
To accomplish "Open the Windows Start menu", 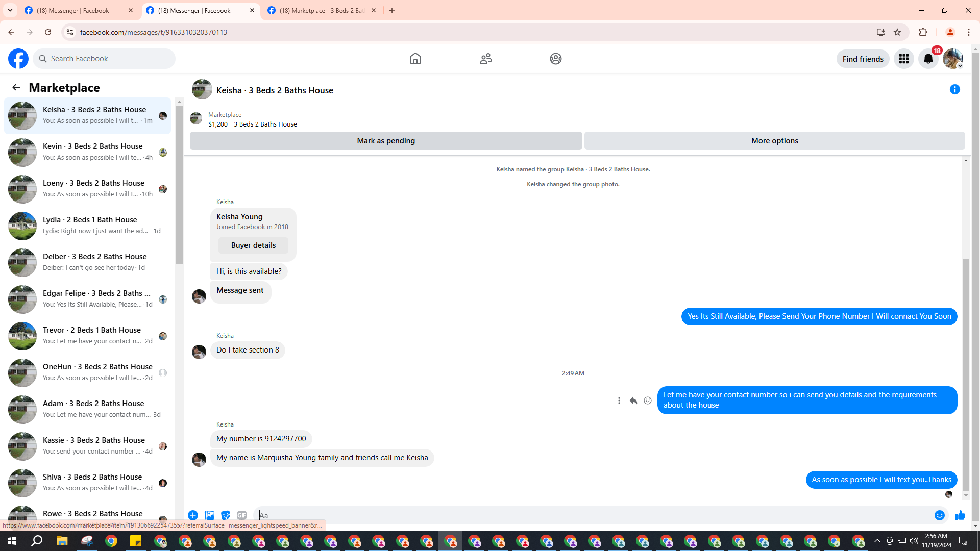I will tap(12, 541).
